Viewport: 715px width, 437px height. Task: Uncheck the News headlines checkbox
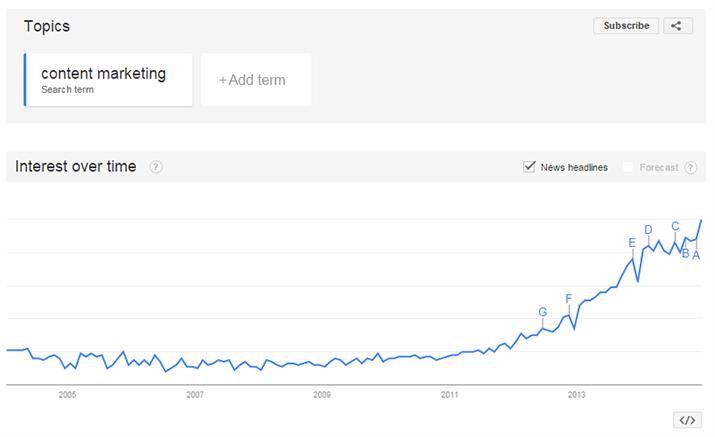(529, 167)
